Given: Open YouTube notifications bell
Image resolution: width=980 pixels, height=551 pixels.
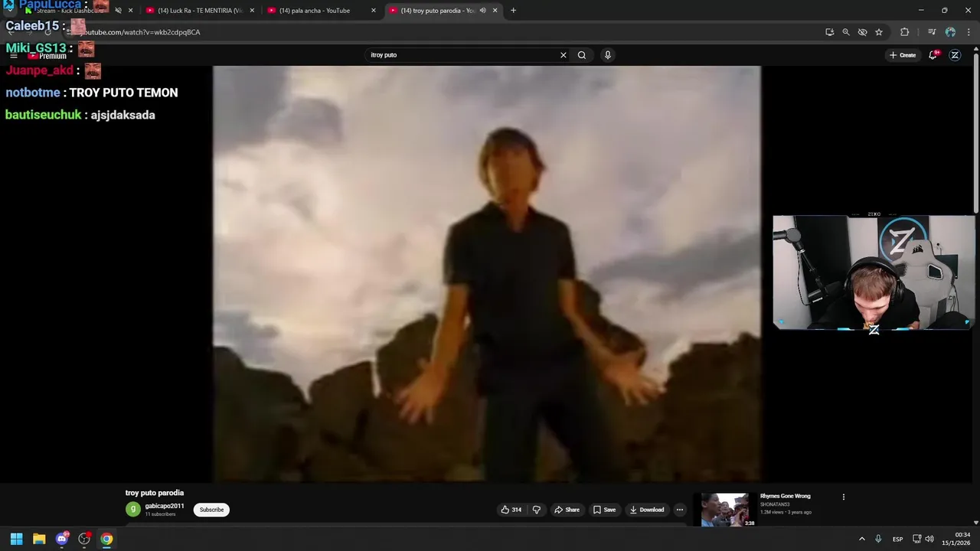Looking at the screenshot, I should coord(933,55).
